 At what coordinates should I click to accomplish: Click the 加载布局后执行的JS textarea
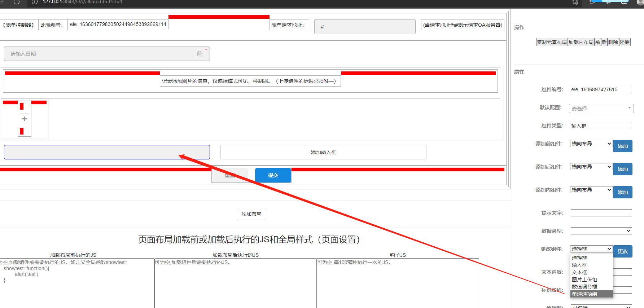(236, 283)
